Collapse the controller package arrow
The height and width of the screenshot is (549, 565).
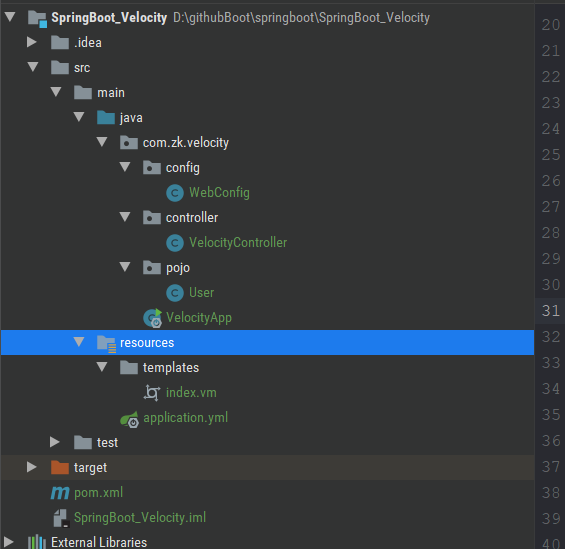pyautogui.click(x=125, y=217)
